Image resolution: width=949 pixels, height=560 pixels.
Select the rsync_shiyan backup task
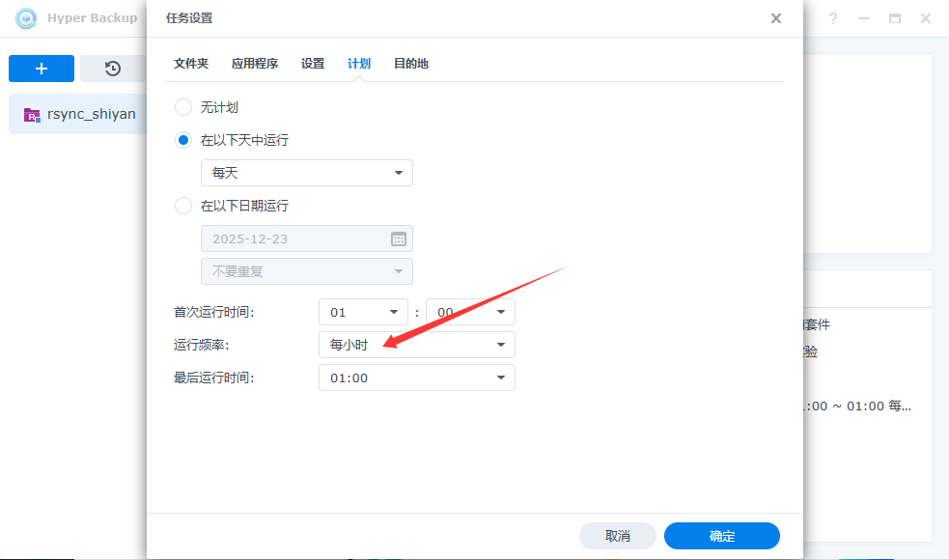[78, 114]
